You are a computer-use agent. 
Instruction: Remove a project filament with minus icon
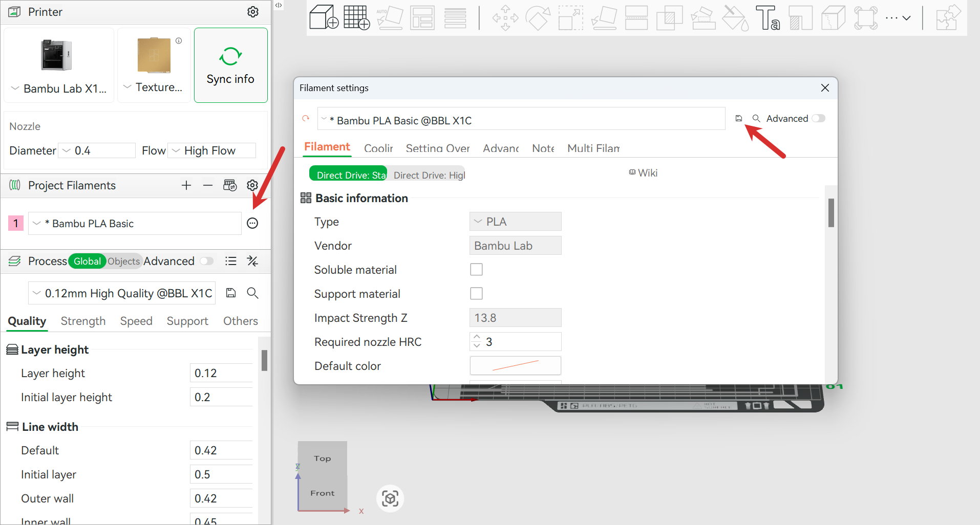(207, 185)
